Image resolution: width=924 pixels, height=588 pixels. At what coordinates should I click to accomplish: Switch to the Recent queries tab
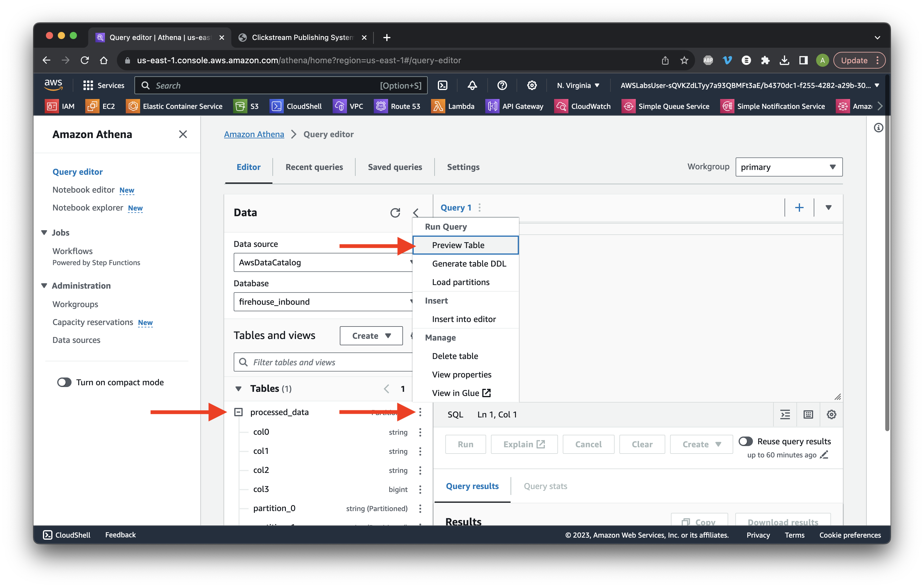click(x=314, y=167)
